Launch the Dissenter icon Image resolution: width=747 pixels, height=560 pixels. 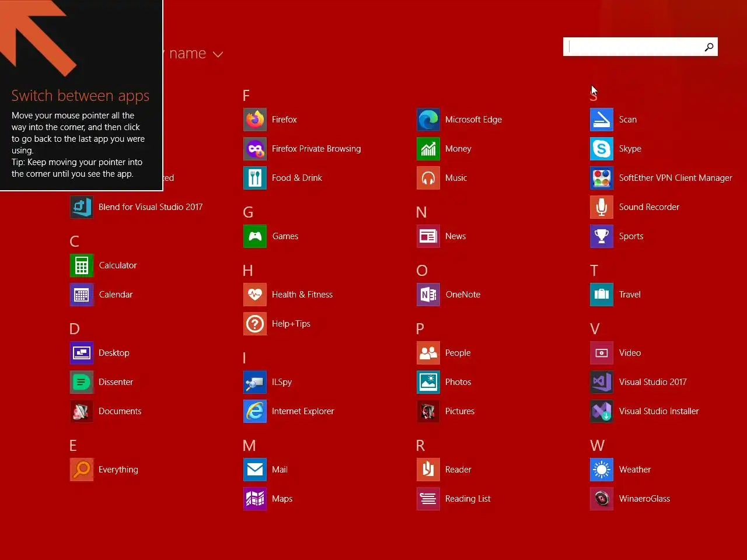pyautogui.click(x=82, y=382)
